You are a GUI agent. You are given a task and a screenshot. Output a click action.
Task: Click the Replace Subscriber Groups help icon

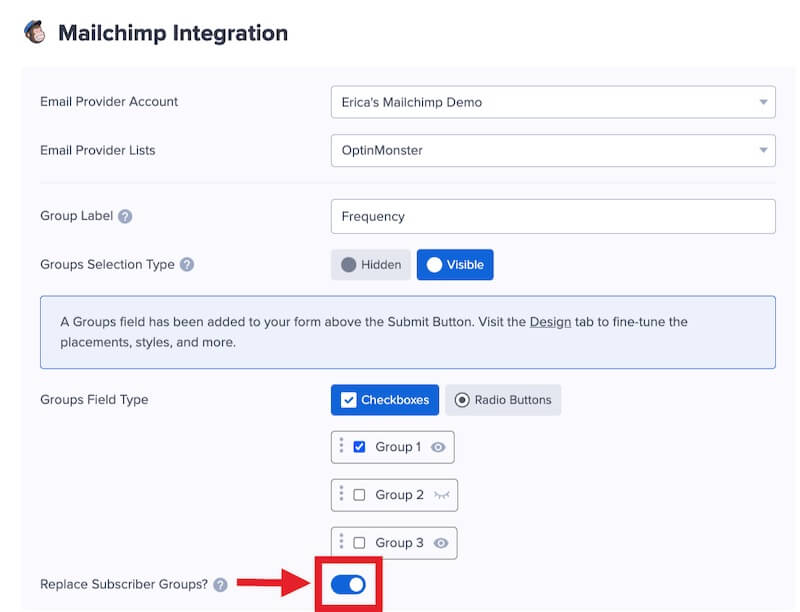click(221, 584)
